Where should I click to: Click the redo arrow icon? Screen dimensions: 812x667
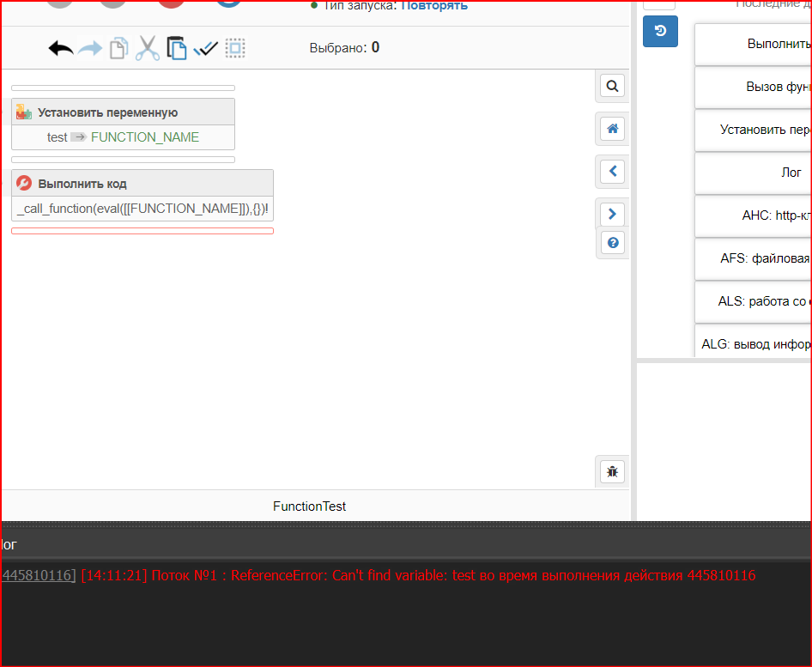click(90, 48)
